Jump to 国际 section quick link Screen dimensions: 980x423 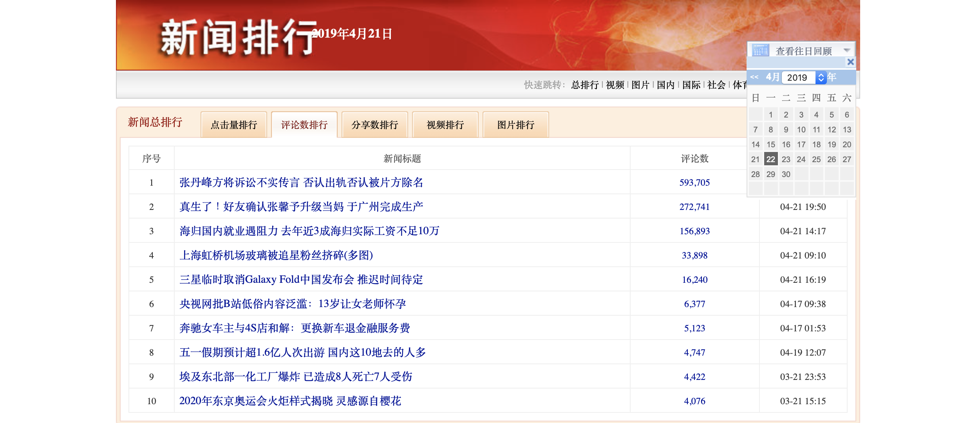click(x=691, y=85)
